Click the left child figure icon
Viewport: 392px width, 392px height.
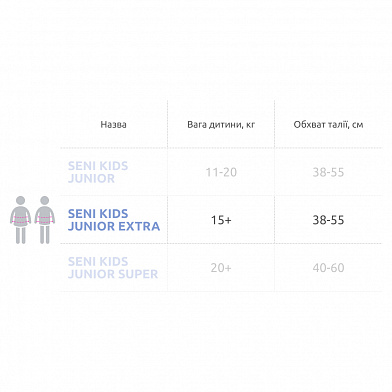[20, 220]
